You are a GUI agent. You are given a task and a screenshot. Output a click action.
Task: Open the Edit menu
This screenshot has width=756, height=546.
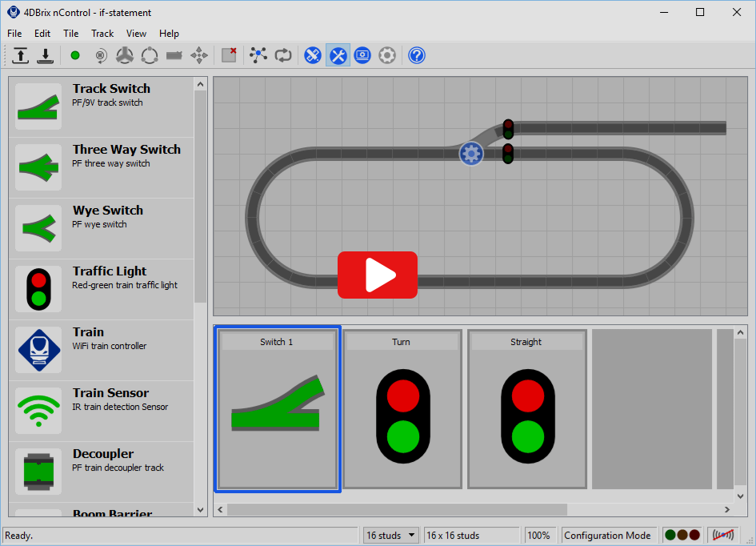(42, 34)
